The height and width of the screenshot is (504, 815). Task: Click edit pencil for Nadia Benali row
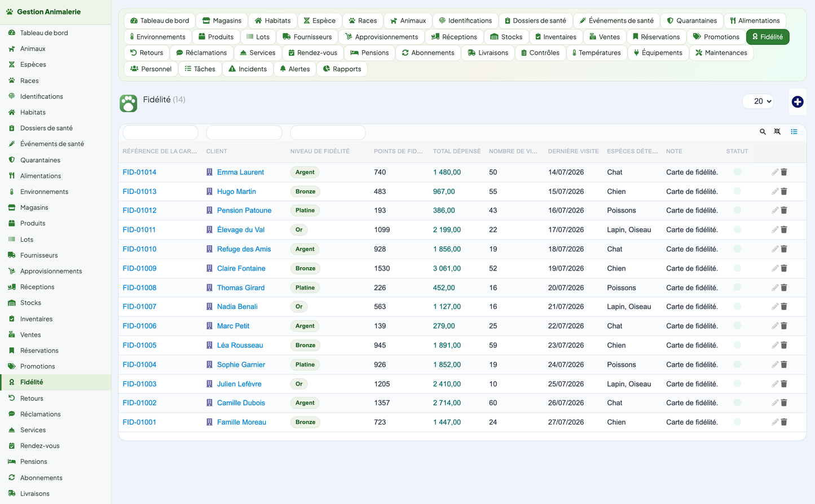(x=775, y=307)
